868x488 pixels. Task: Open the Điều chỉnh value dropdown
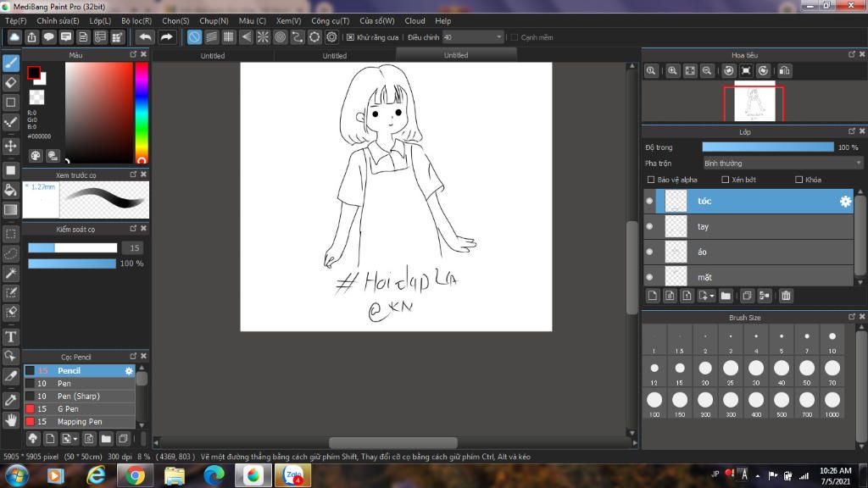coord(498,37)
